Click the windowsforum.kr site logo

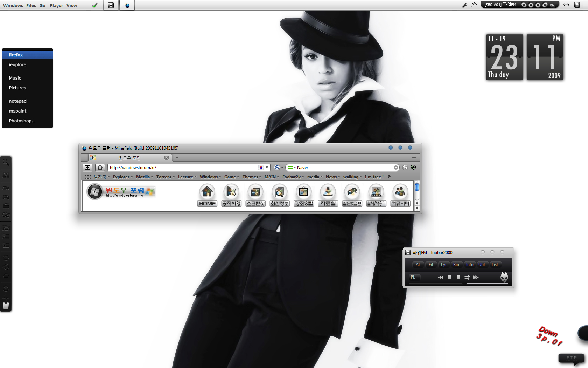click(x=121, y=191)
